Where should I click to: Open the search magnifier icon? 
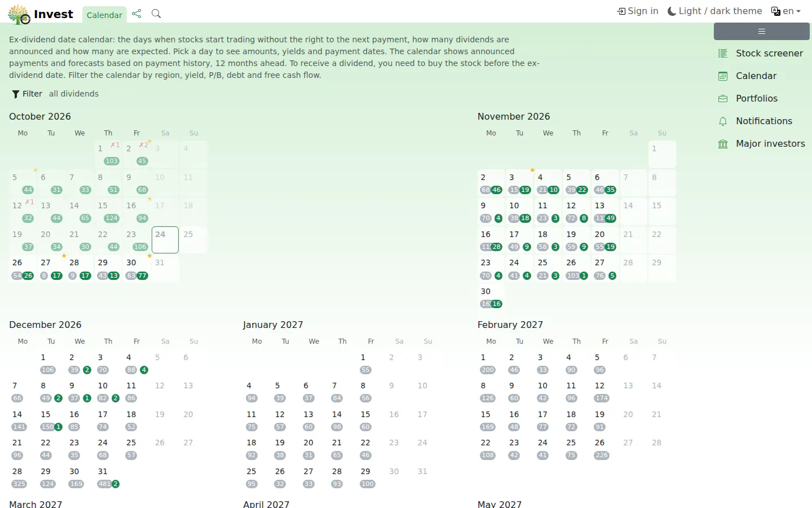[156, 14]
